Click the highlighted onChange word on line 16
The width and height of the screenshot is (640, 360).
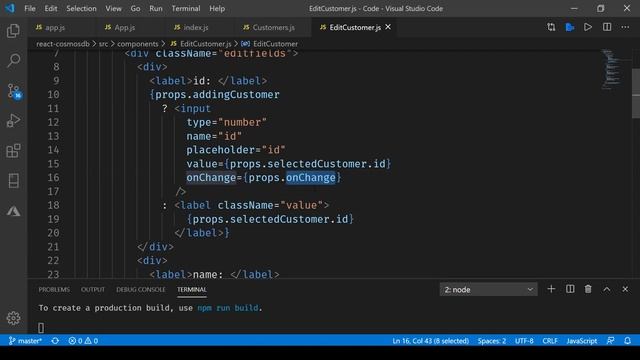click(311, 178)
